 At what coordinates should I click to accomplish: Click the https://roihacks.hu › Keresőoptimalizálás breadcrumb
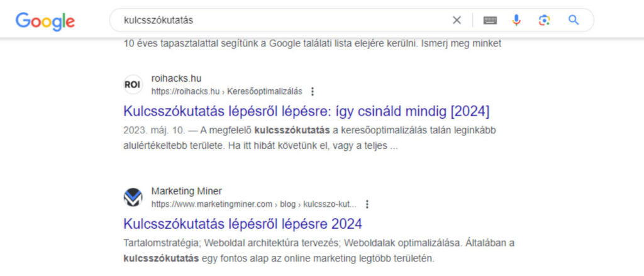coord(226,92)
